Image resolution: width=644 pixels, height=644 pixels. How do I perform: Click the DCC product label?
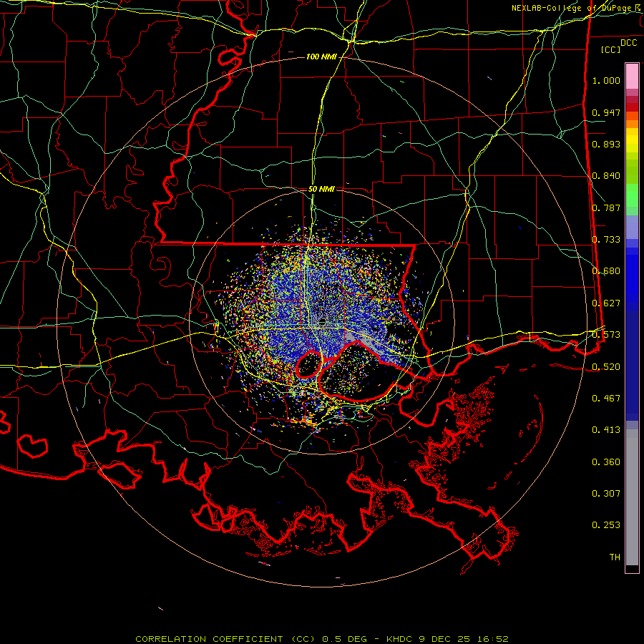(628, 43)
